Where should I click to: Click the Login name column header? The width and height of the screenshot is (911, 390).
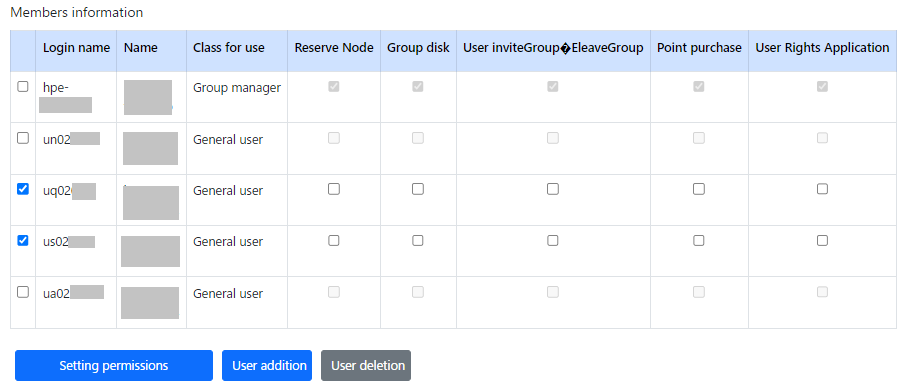coord(76,48)
